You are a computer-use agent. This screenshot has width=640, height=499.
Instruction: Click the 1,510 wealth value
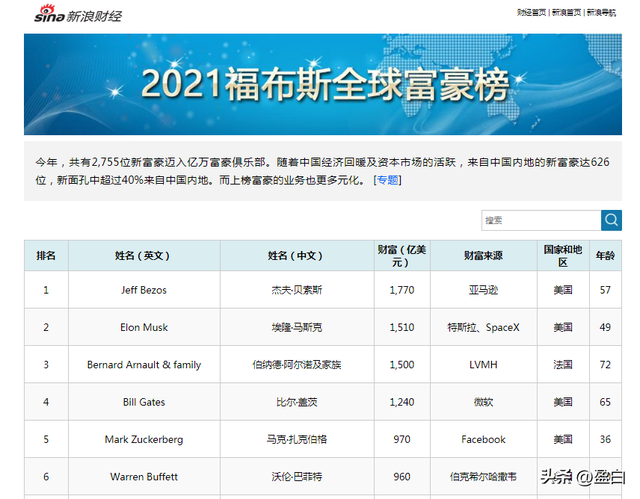tap(402, 327)
